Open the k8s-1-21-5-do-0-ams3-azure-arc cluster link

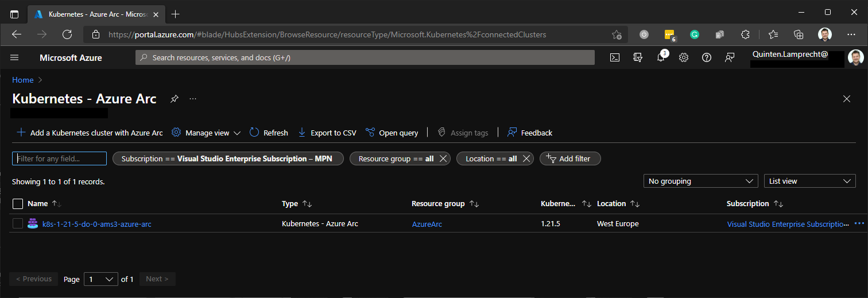click(x=97, y=224)
